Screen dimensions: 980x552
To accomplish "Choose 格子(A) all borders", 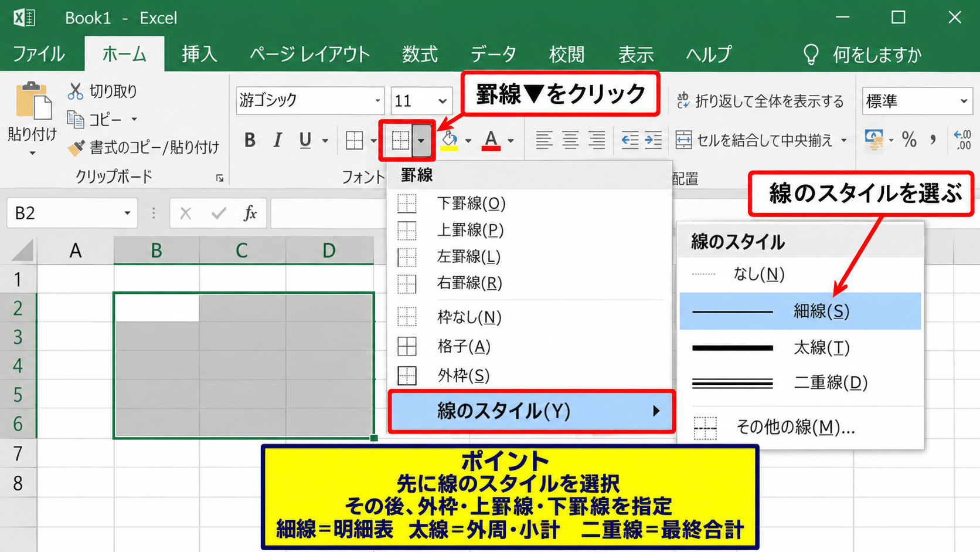I will (530, 347).
